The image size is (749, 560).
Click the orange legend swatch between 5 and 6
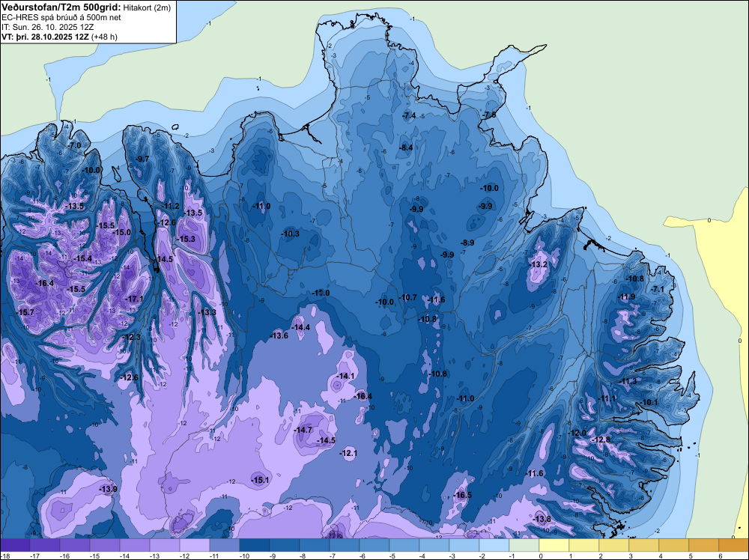[703, 545]
